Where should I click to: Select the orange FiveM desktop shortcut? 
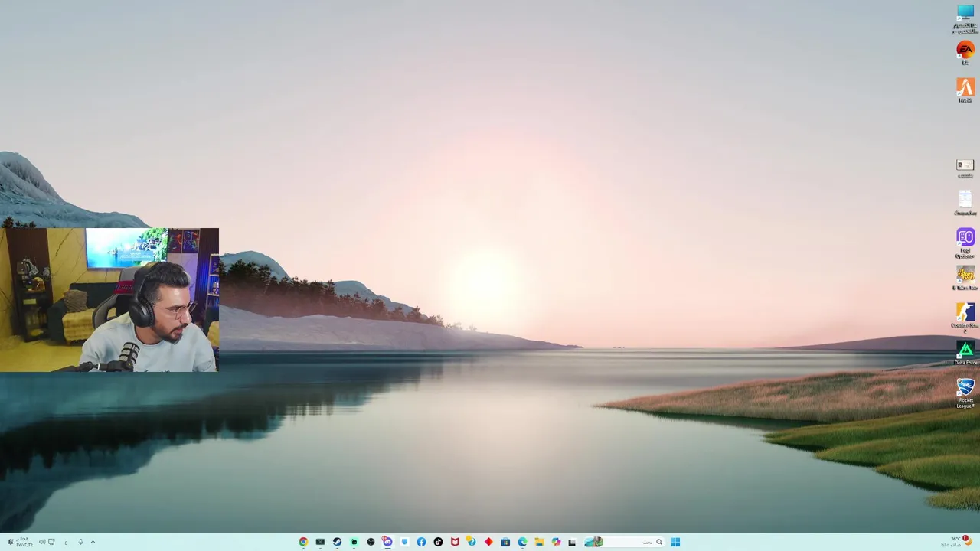click(965, 90)
